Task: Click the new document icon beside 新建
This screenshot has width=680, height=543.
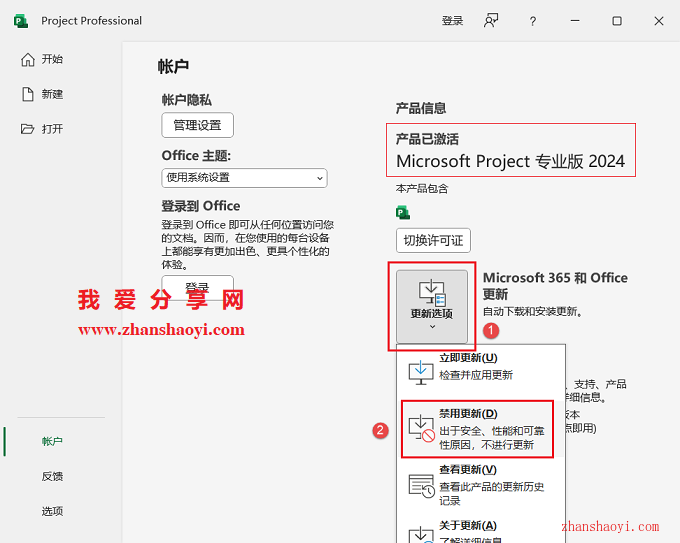Action: (x=28, y=94)
